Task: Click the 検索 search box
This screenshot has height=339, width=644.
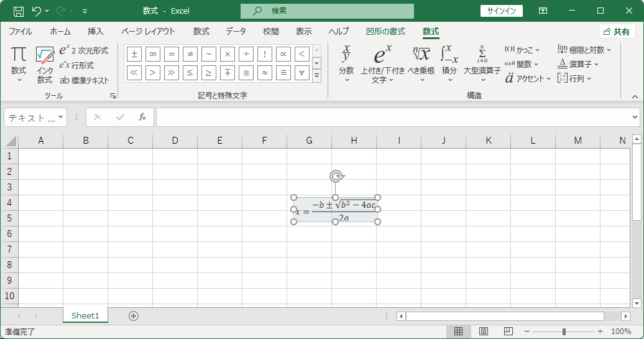Action: click(x=327, y=11)
